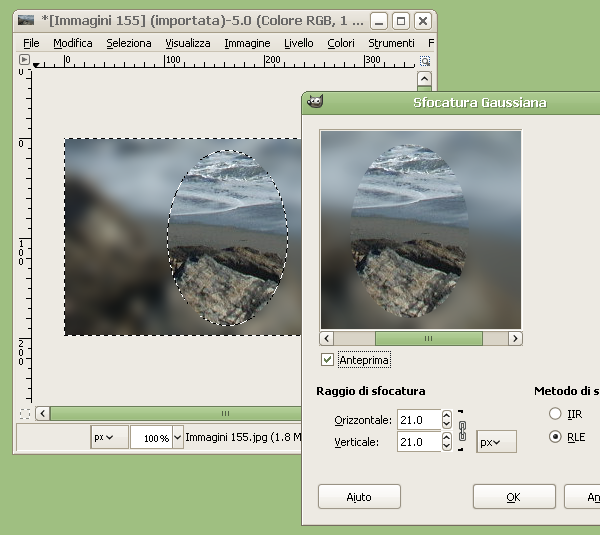600x535 pixels.
Task: Open the Colori menu
Action: point(341,43)
